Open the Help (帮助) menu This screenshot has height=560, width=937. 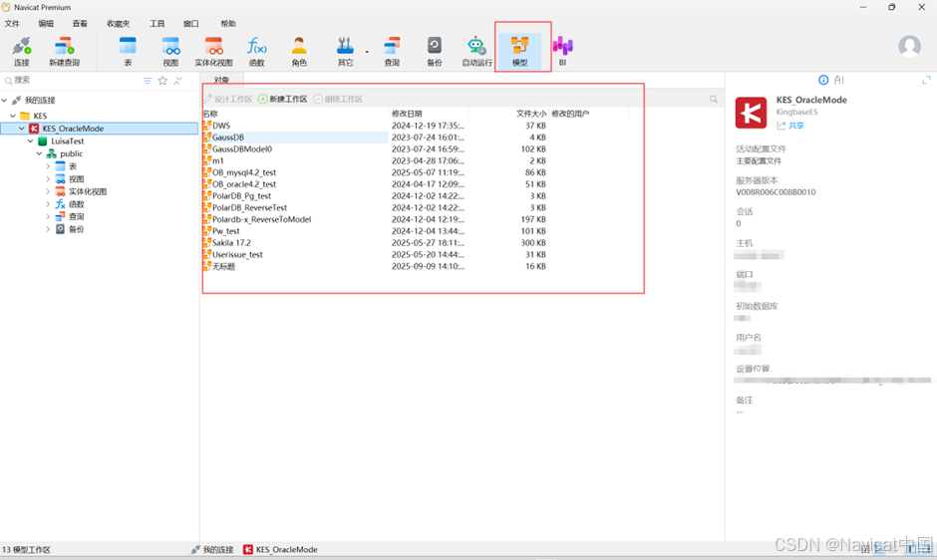[x=227, y=24]
